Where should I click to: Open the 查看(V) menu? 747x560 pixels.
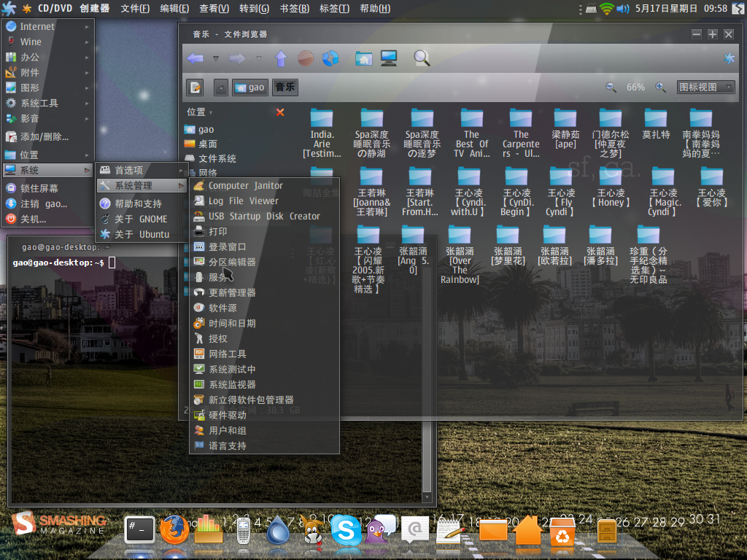[214, 9]
